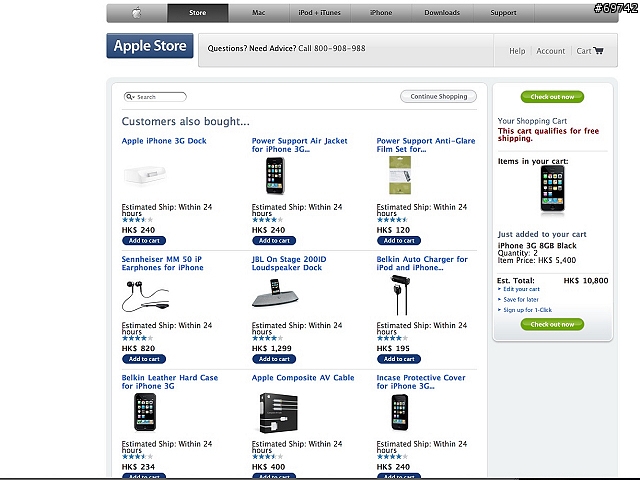
Task: Open Incase Protective Cover product link
Action: coord(421,382)
